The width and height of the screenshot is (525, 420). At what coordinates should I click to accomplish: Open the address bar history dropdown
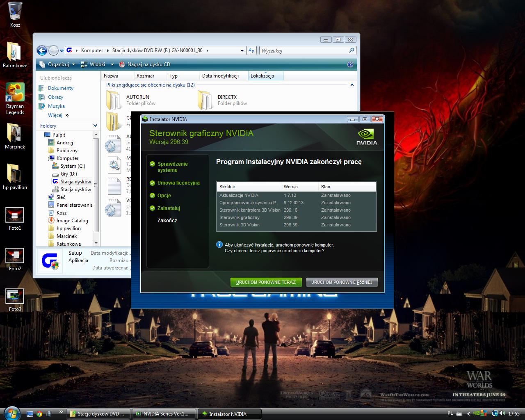[x=242, y=51]
